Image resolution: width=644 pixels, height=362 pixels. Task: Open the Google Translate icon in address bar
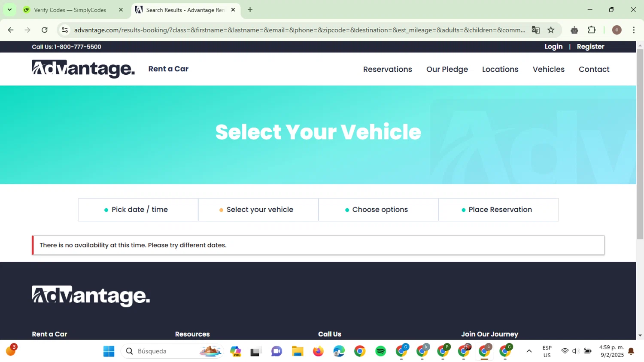tap(535, 30)
